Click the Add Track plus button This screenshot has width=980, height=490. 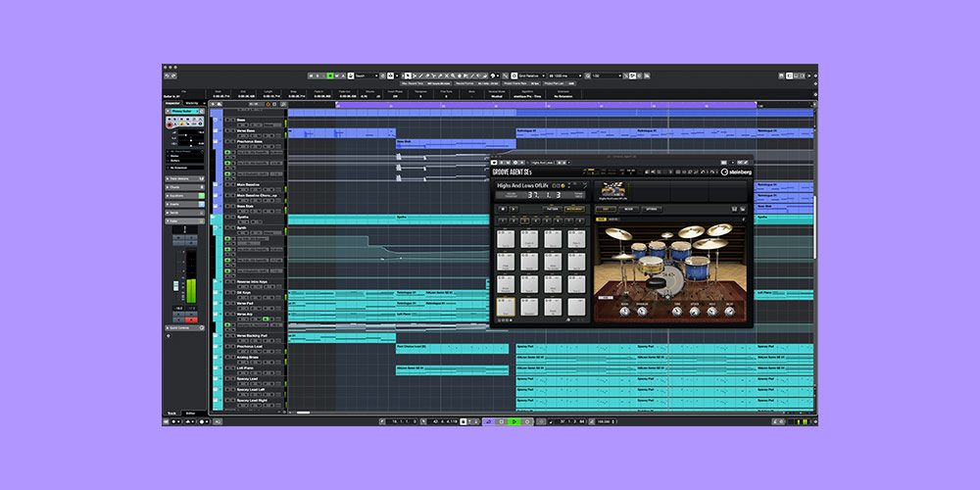213,104
